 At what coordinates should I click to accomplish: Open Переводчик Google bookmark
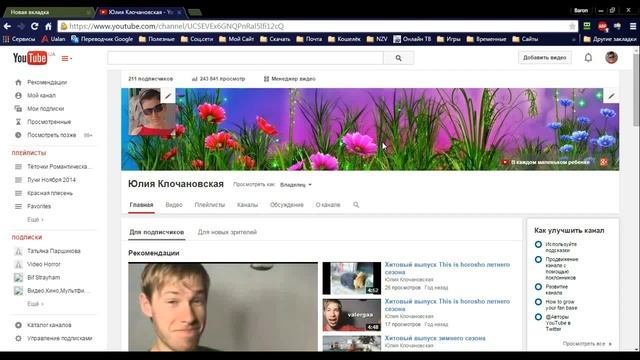click(x=102, y=39)
